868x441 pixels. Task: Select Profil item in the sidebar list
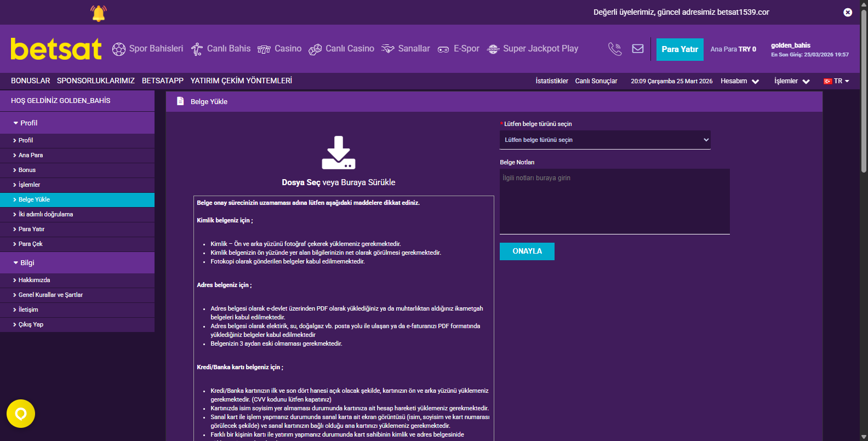(77, 141)
